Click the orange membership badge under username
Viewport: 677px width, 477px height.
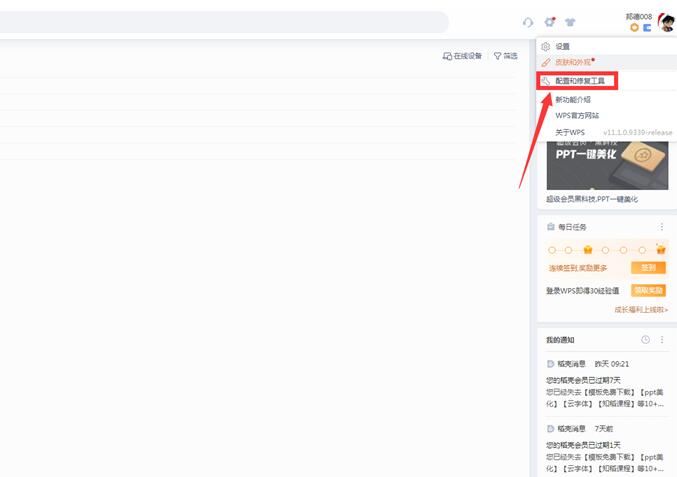click(x=634, y=28)
